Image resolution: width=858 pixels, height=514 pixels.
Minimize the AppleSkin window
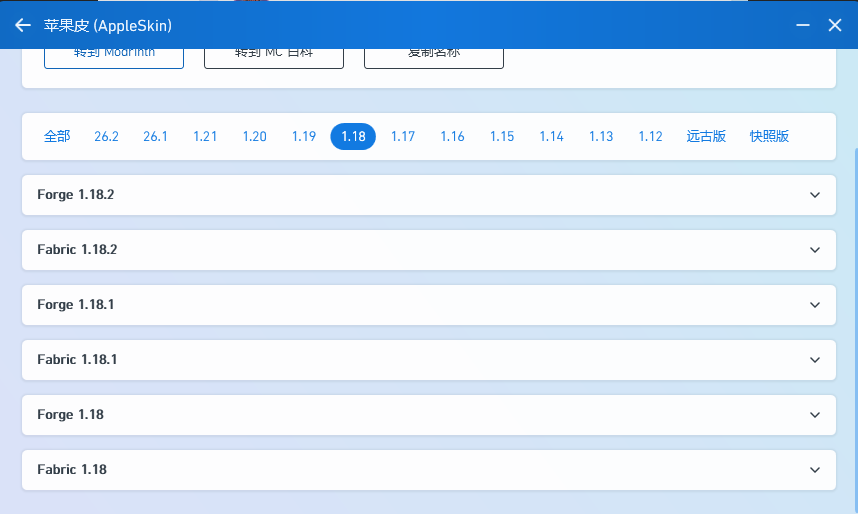coord(803,25)
